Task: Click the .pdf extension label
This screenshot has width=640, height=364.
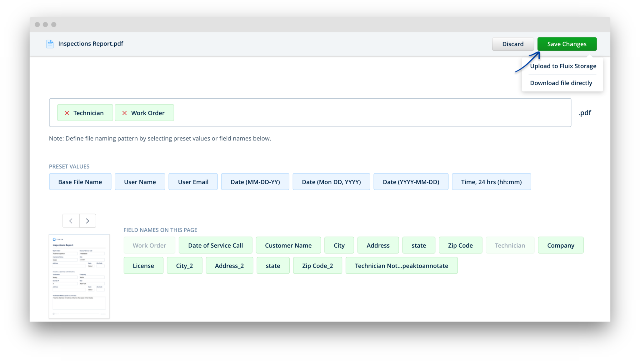Action: (585, 113)
